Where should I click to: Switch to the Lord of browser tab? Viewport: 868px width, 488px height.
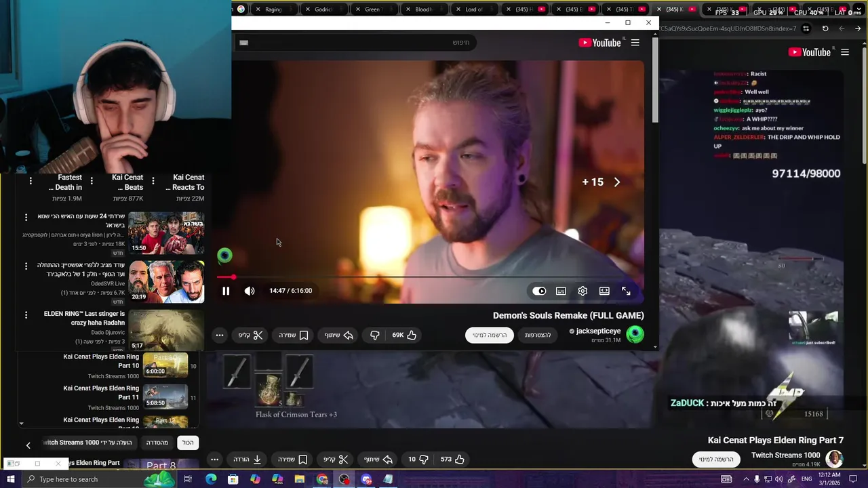[x=473, y=9]
